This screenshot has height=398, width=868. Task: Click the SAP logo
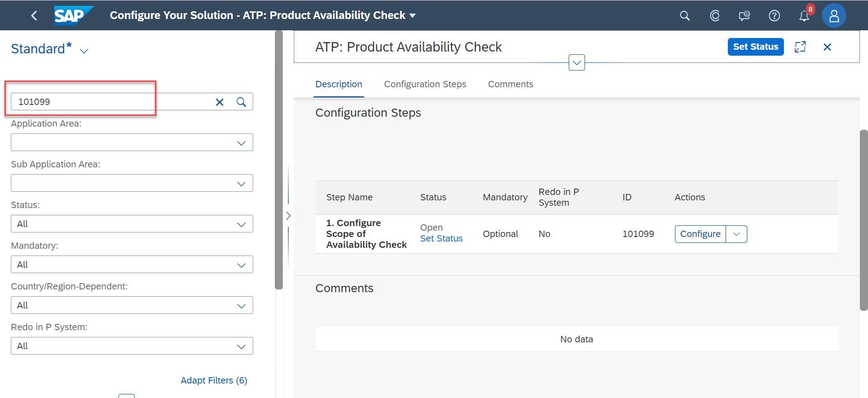pyautogui.click(x=74, y=15)
